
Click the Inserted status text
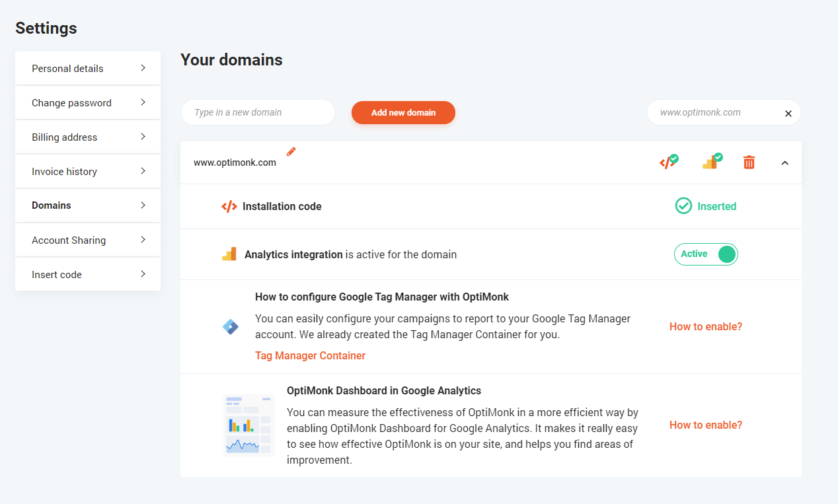click(x=717, y=206)
